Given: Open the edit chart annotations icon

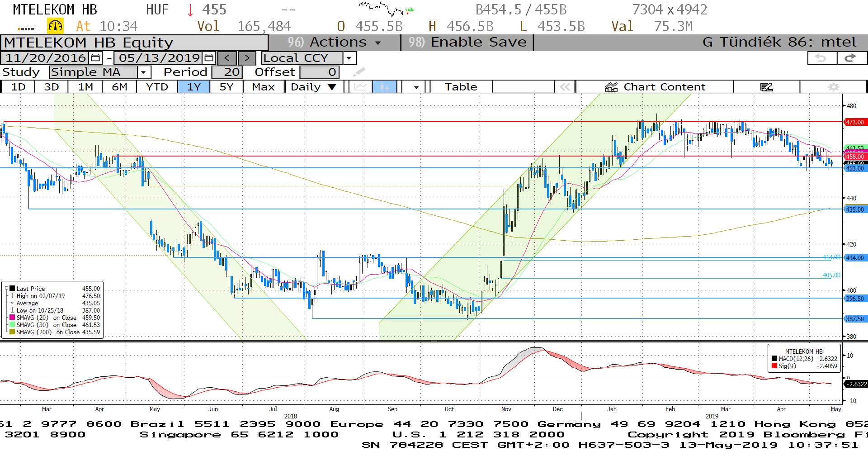Looking at the screenshot, I should [x=767, y=87].
